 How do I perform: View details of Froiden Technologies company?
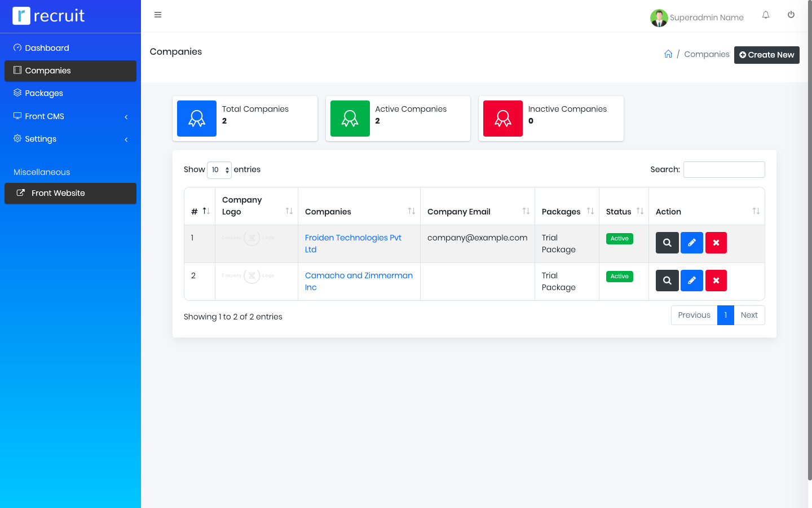(667, 243)
